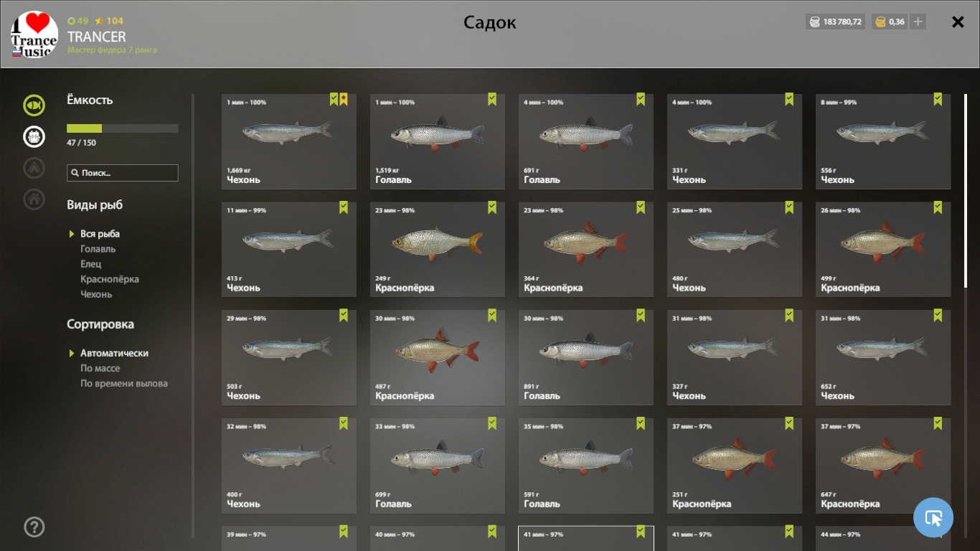Click the star trophy badge on first Чехонь
This screenshot has height=551, width=980.
[344, 99]
